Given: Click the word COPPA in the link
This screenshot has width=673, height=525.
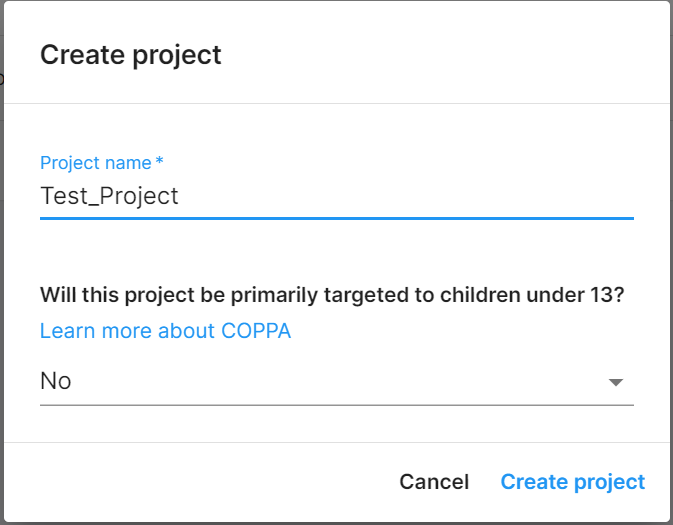Looking at the screenshot, I should coord(253,331).
